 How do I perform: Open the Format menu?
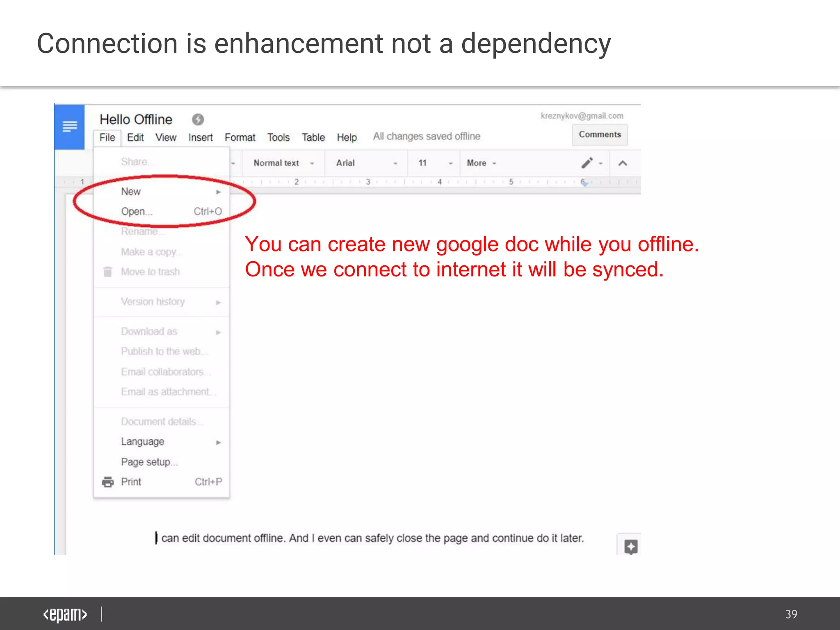[240, 137]
